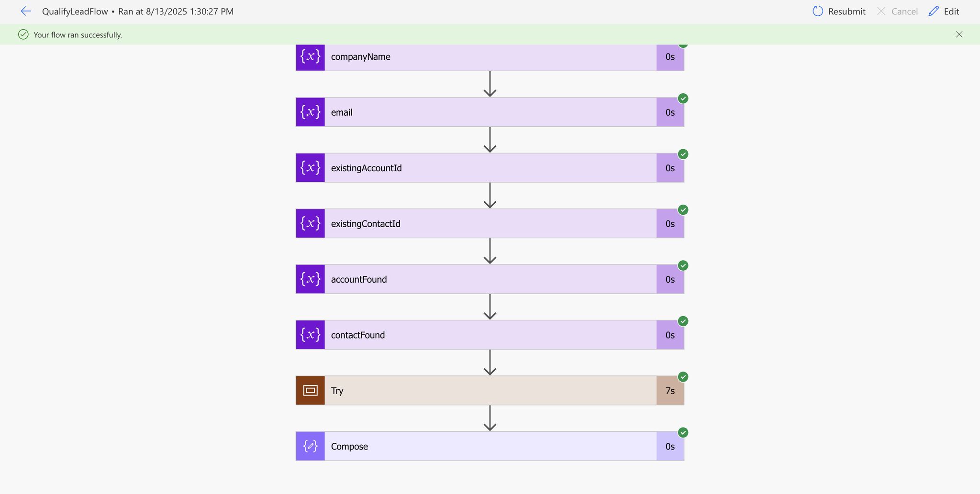Click the Try scope container icon

[x=310, y=390]
